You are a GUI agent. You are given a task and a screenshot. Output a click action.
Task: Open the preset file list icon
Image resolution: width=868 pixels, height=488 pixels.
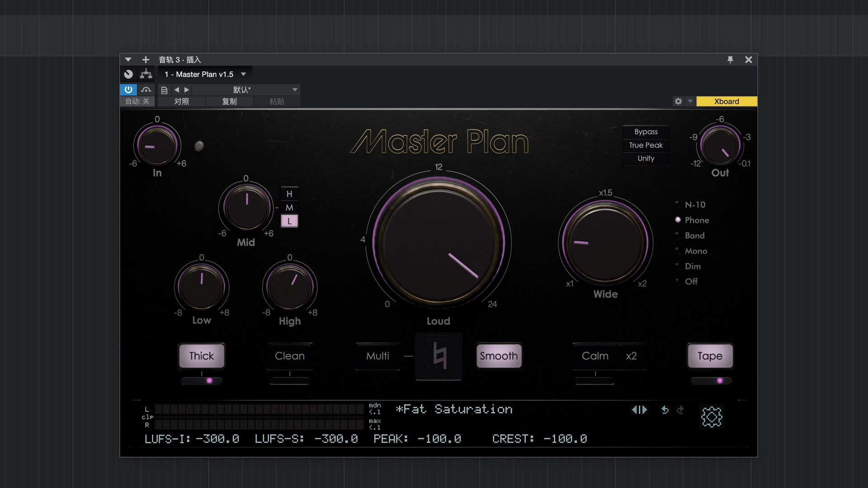click(164, 90)
